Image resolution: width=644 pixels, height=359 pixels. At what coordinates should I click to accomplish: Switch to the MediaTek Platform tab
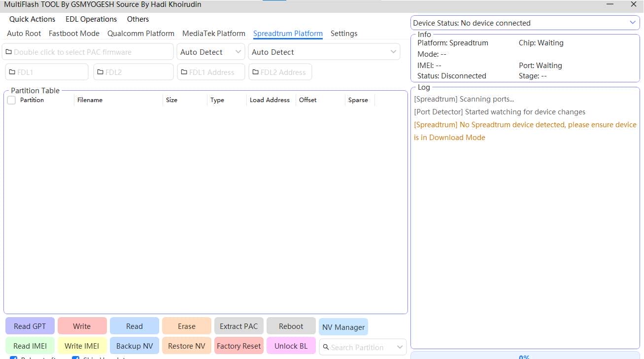[x=213, y=33]
